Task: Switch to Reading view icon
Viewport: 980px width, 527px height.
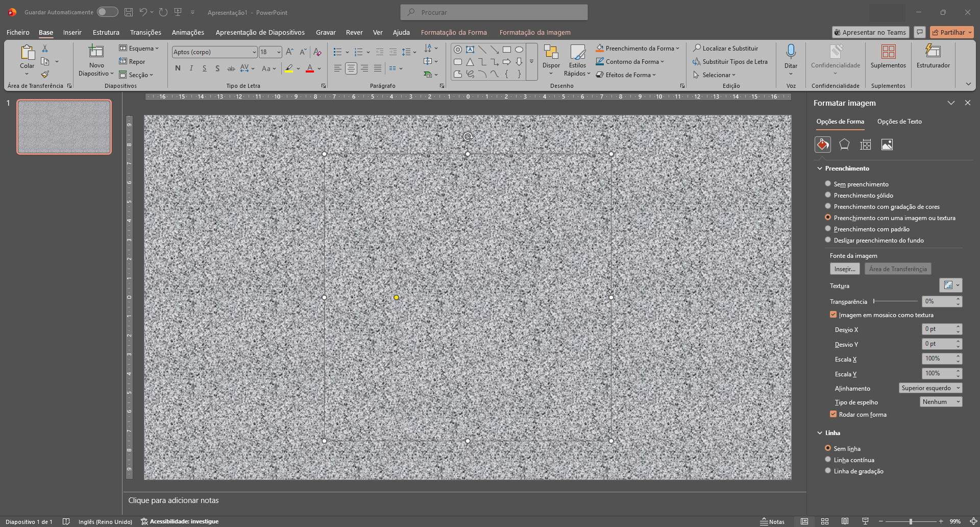Action: [x=845, y=521]
